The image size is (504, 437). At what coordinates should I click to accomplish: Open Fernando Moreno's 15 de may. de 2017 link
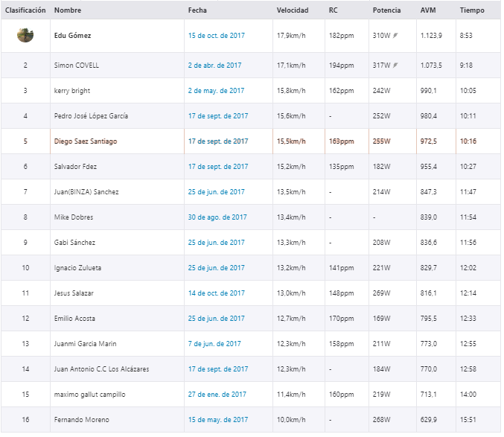click(218, 420)
